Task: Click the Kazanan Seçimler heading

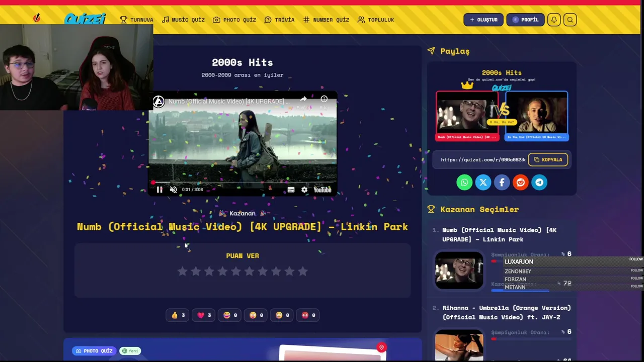Action: click(479, 209)
